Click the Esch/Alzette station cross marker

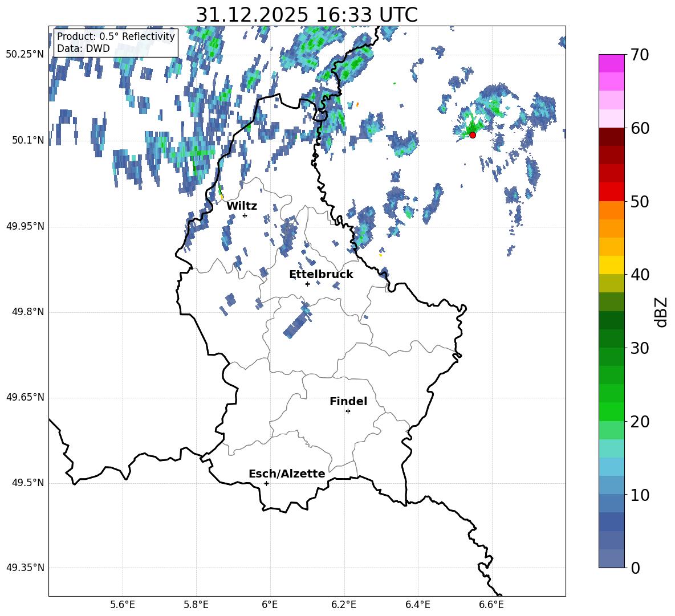(266, 483)
